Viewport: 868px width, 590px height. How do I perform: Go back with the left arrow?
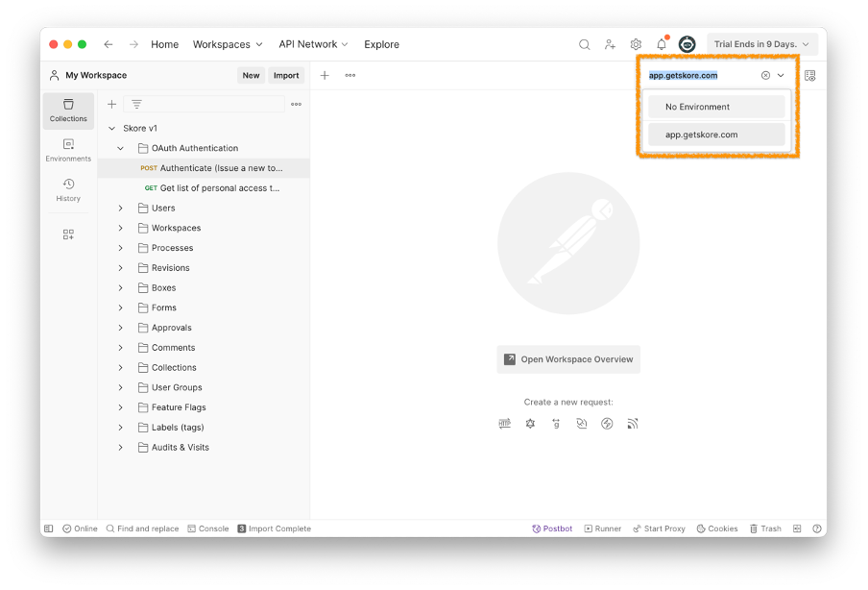(x=108, y=44)
